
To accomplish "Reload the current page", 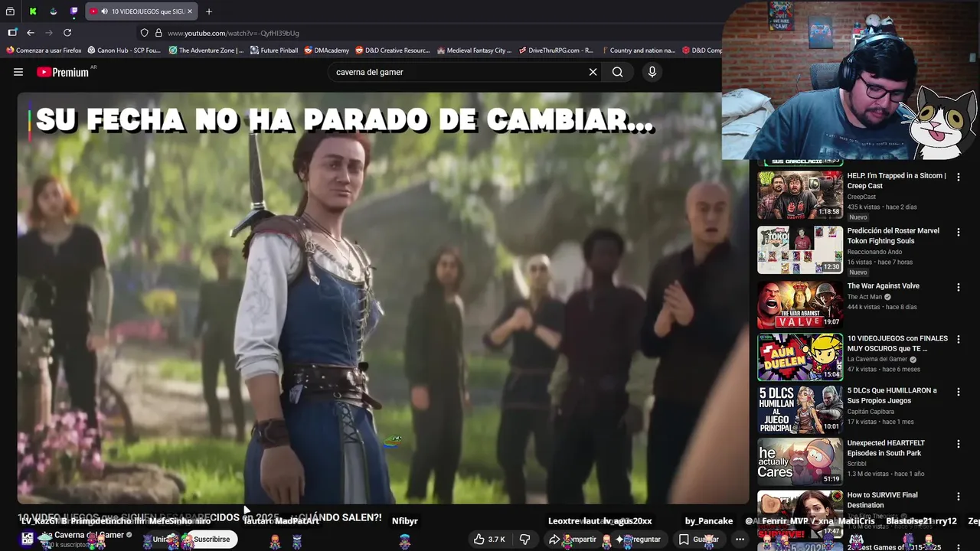I will click(67, 33).
